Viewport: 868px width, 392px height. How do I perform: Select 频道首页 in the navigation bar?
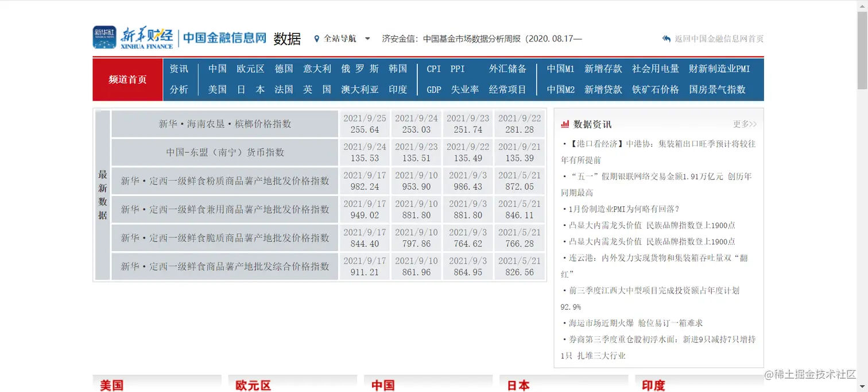click(127, 79)
